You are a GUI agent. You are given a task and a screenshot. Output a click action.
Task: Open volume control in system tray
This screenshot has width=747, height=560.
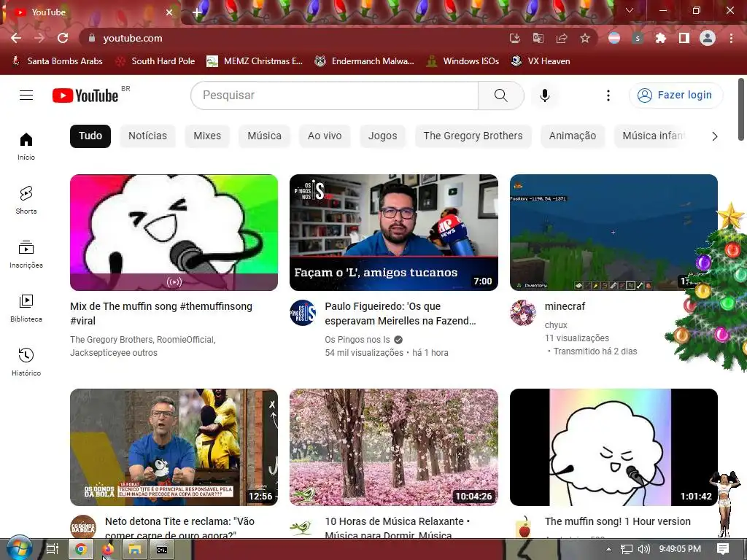coord(643,549)
